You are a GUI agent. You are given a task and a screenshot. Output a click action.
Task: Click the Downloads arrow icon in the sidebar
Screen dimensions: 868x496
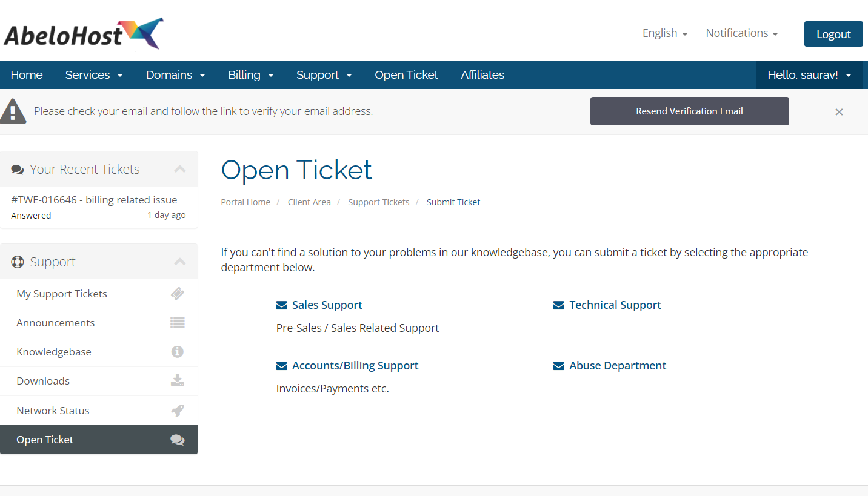pos(178,380)
